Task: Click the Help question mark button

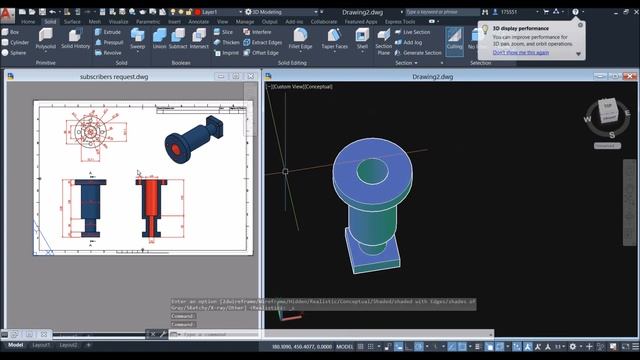Action: click(x=575, y=12)
